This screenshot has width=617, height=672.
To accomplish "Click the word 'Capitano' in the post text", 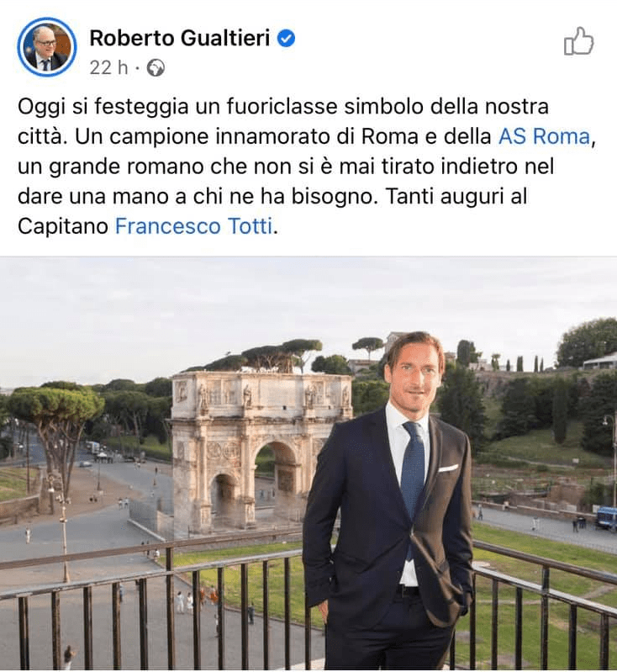I will point(63,226).
